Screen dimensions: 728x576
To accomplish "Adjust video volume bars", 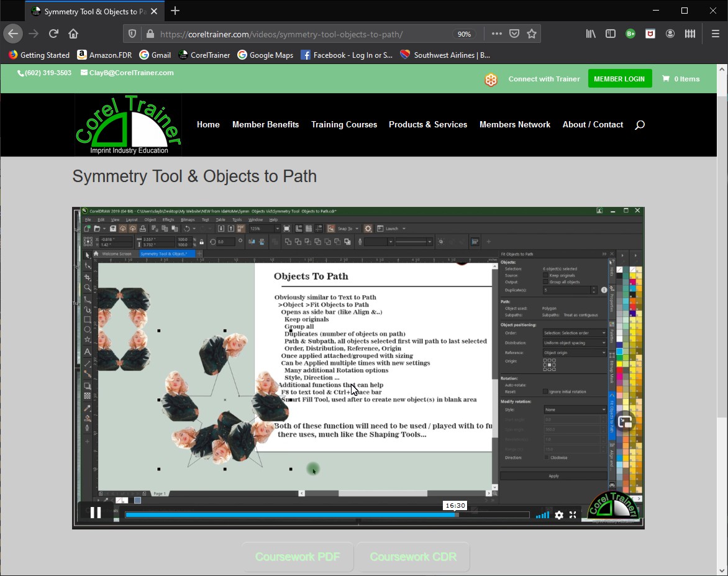I will [x=542, y=514].
